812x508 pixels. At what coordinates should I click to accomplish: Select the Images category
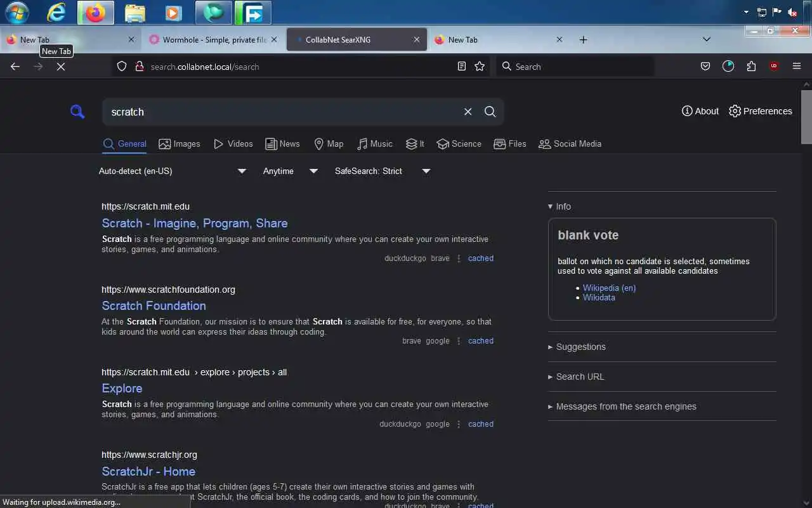coord(180,144)
